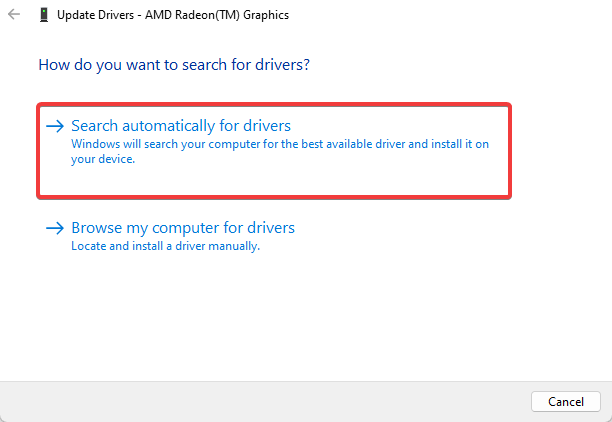
Task: Click the 'Windows will search your computer' description
Action: [280, 151]
